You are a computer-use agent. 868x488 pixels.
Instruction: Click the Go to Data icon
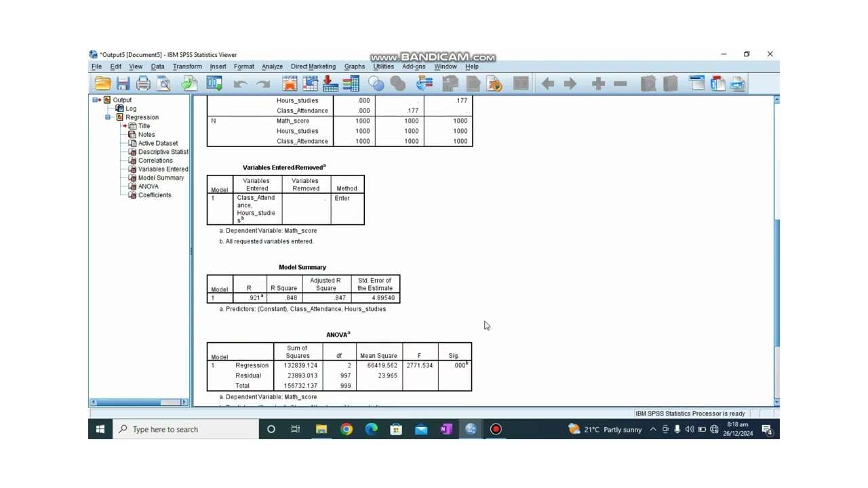(x=290, y=83)
